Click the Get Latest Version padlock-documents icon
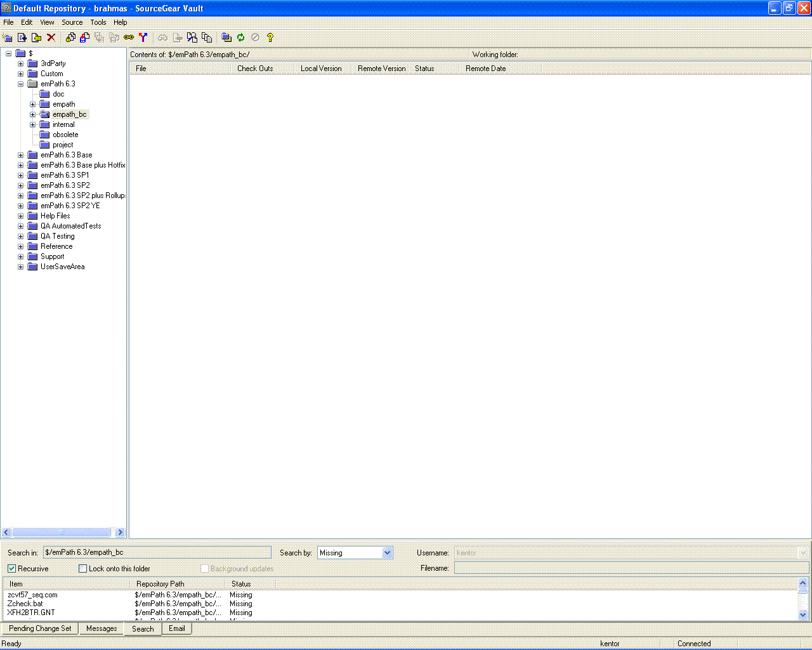 click(70, 37)
